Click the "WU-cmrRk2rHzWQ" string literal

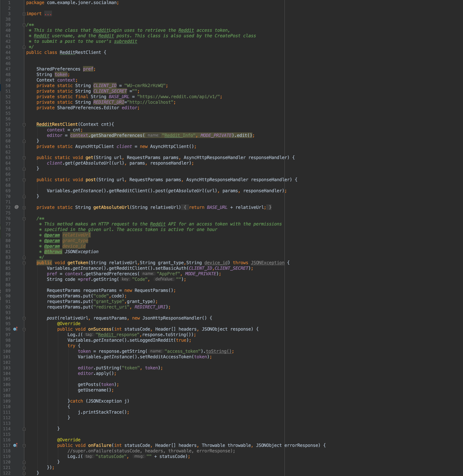coord(145,86)
